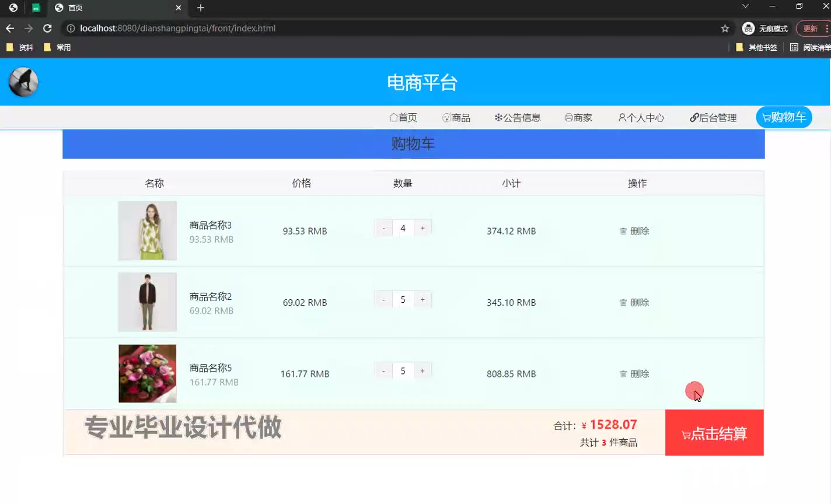Screen dimensions: 831x504
Task: Delete 商品名称2 from the cart
Action: (x=634, y=302)
